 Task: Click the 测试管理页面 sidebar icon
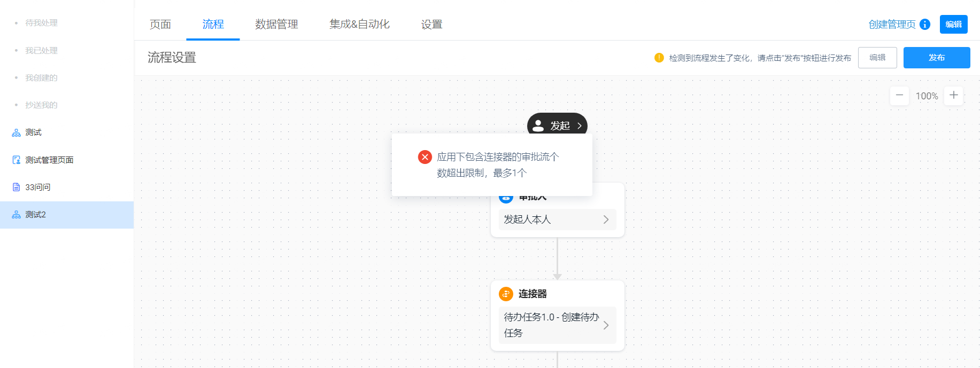point(17,160)
